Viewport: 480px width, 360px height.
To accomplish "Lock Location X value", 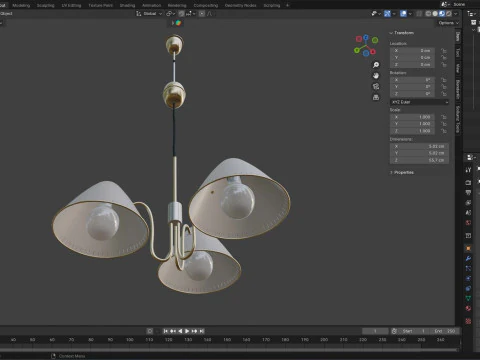I will pyautogui.click(x=444, y=51).
